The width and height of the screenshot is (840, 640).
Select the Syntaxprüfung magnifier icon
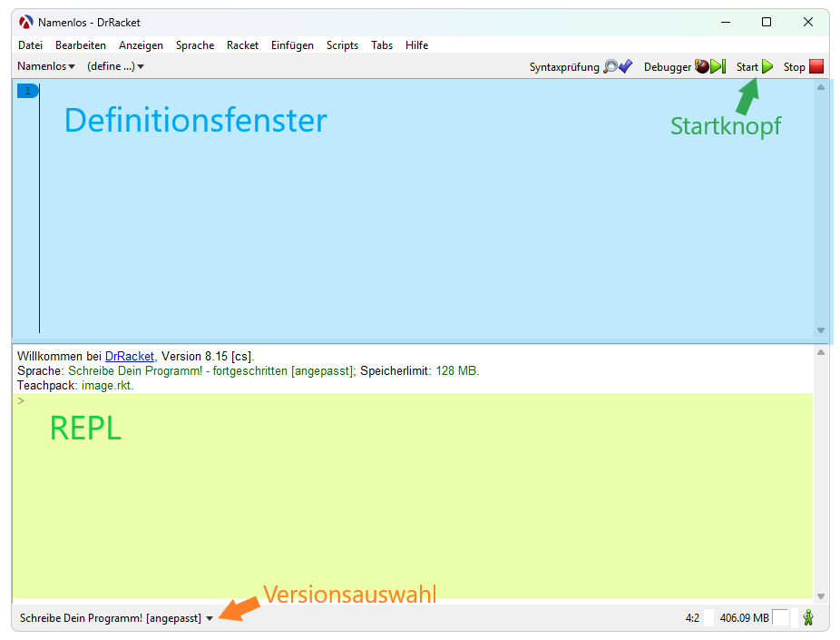[x=609, y=66]
